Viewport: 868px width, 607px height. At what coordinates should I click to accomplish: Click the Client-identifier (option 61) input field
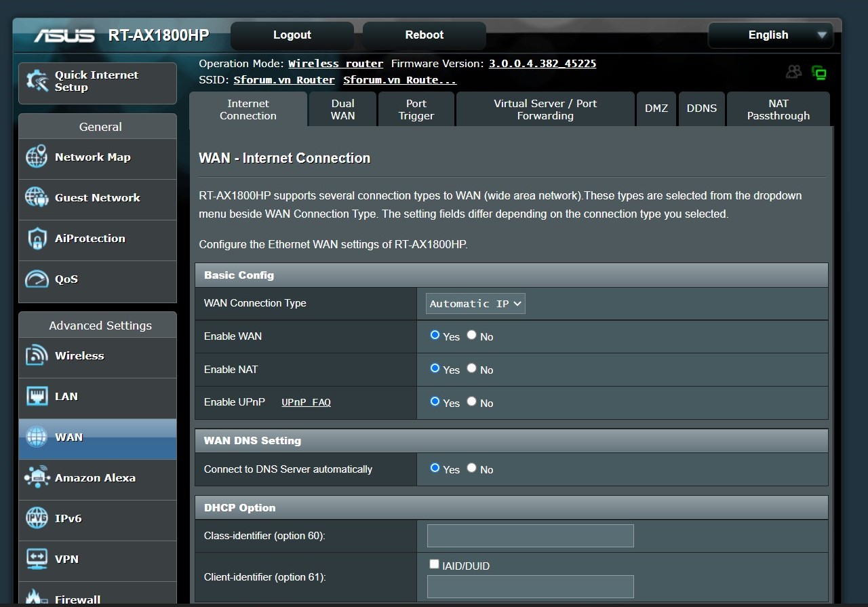pos(530,587)
